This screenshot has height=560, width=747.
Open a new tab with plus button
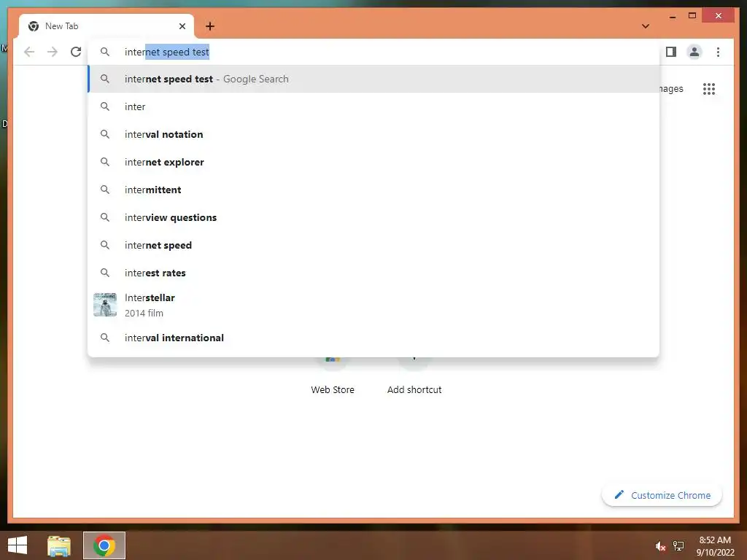(210, 26)
